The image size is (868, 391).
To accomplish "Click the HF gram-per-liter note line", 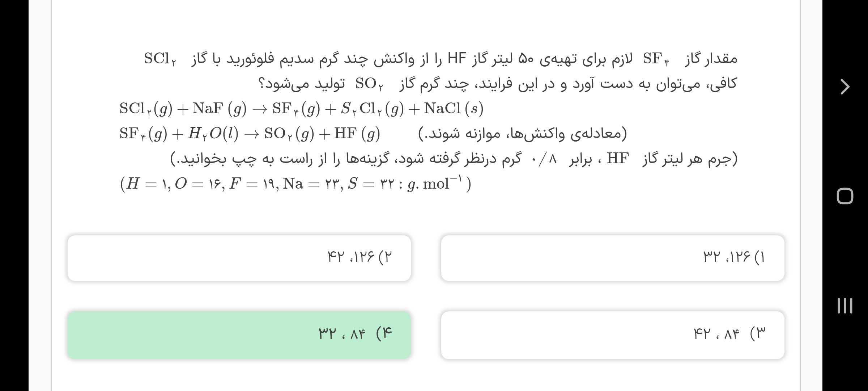I will [x=454, y=159].
